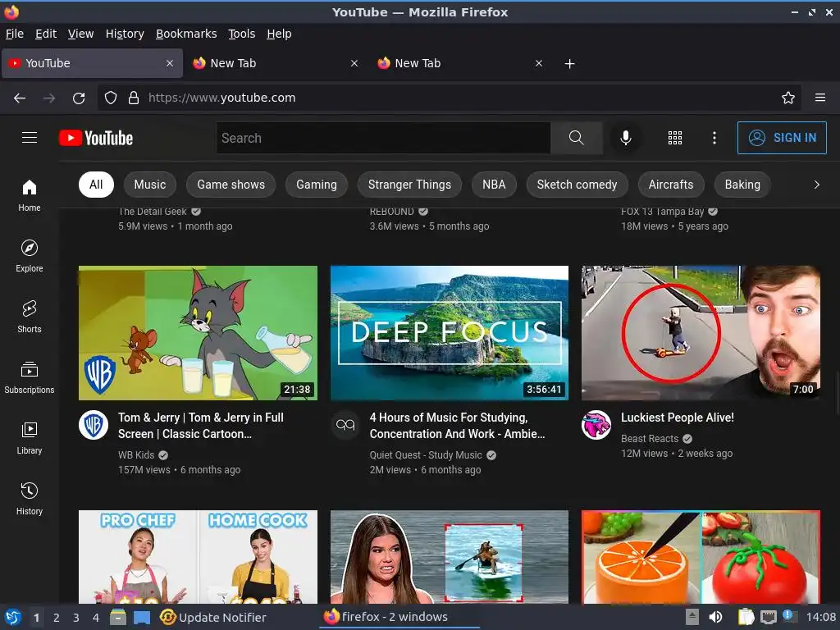Image resolution: width=840 pixels, height=630 pixels.
Task: Open Firefox application menu
Action: point(820,98)
